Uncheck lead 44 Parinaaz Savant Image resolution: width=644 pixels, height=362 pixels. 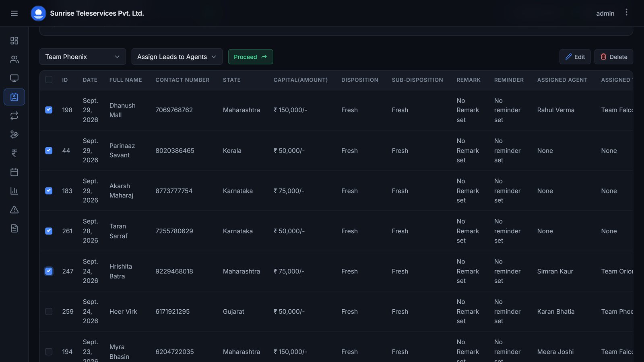point(49,150)
